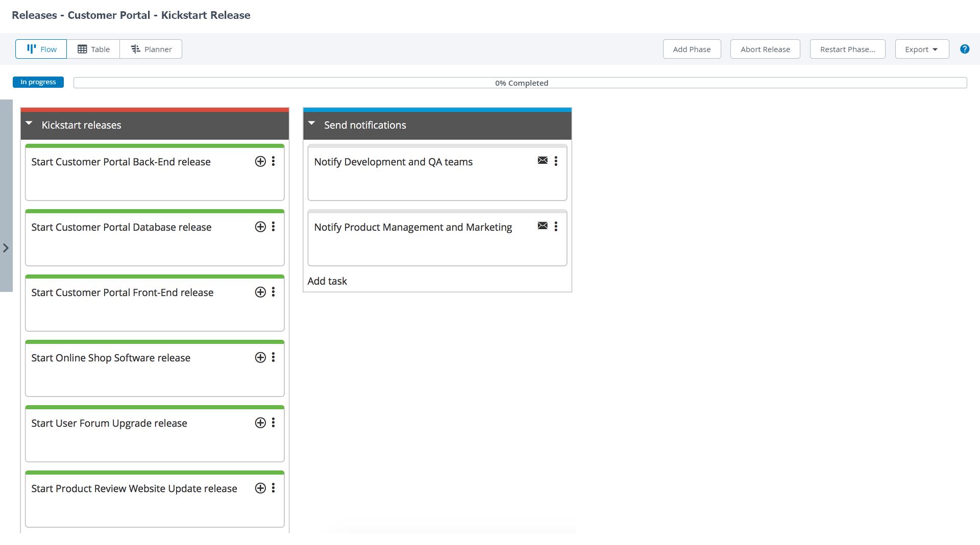980x545 pixels.
Task: Click the Abort Release button
Action: click(x=765, y=49)
